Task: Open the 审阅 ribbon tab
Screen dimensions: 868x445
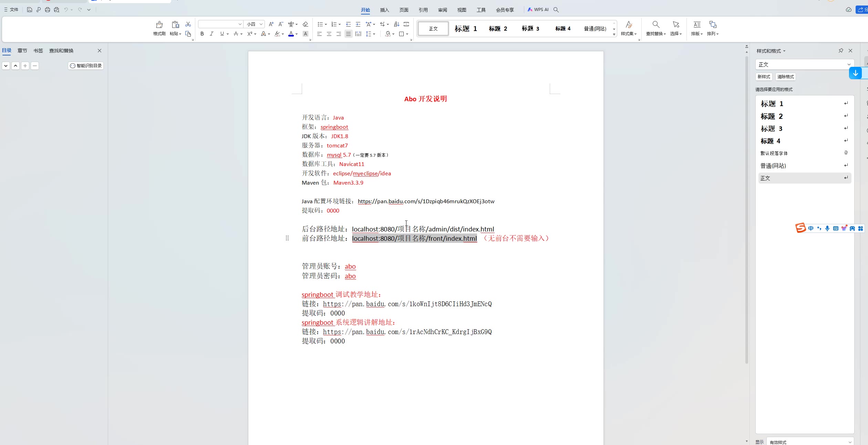Action: click(x=443, y=10)
